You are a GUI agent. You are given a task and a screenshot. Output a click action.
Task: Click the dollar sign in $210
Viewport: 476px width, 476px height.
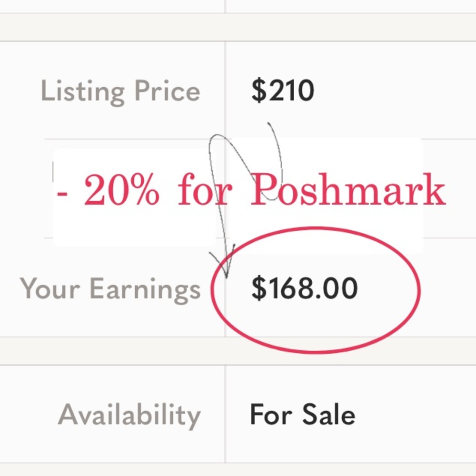coord(258,90)
